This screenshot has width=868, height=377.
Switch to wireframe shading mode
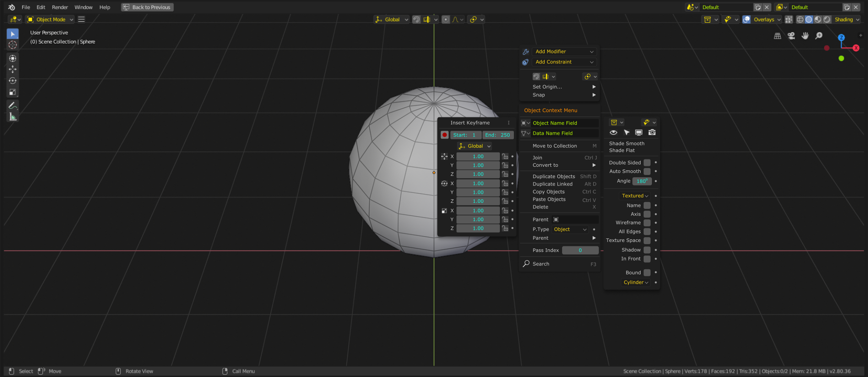800,20
